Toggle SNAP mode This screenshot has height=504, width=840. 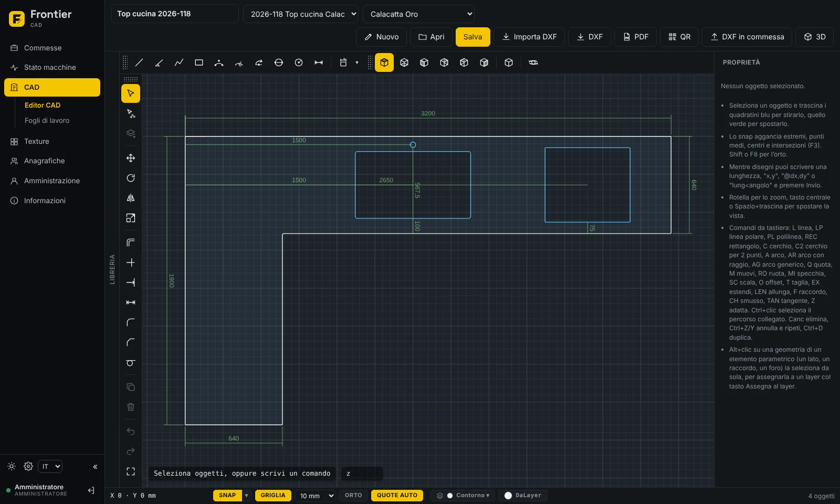(x=227, y=496)
